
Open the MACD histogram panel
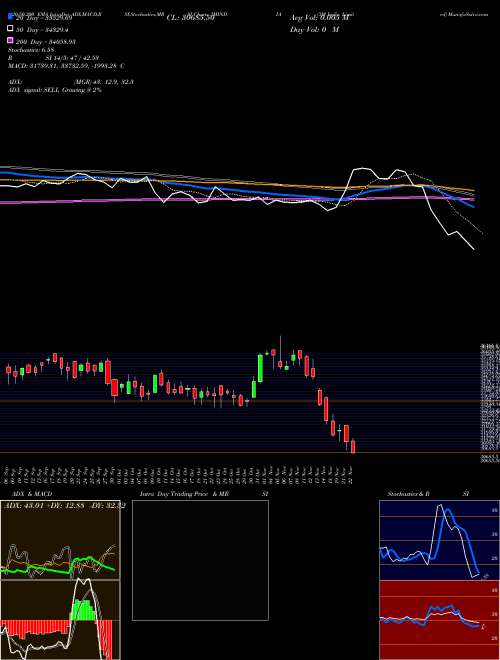click(x=60, y=620)
